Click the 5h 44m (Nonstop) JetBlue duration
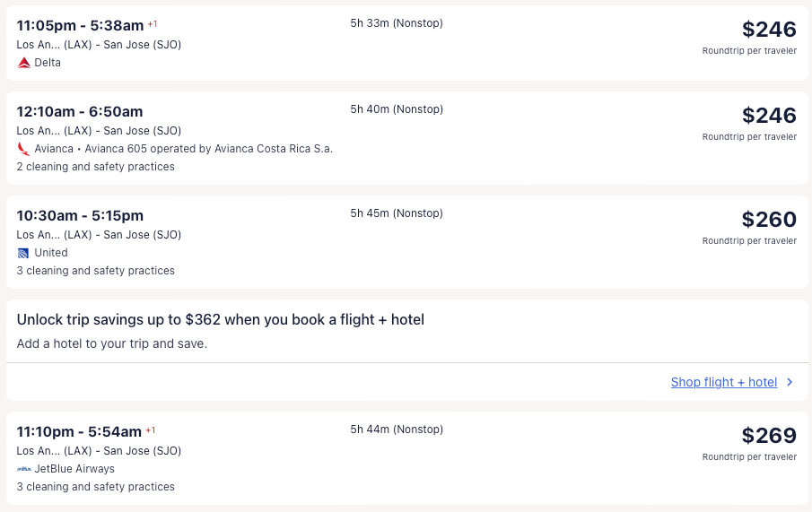 397,430
